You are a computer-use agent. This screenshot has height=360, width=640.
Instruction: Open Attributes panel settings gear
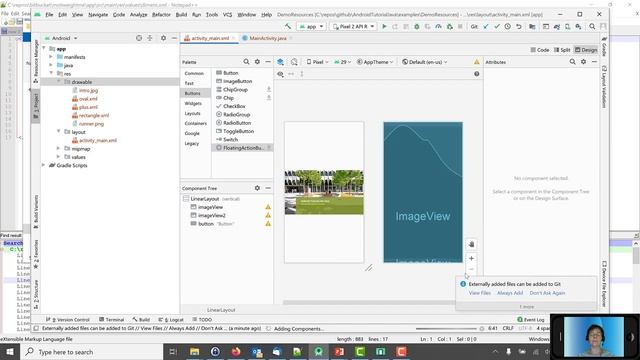(583, 62)
